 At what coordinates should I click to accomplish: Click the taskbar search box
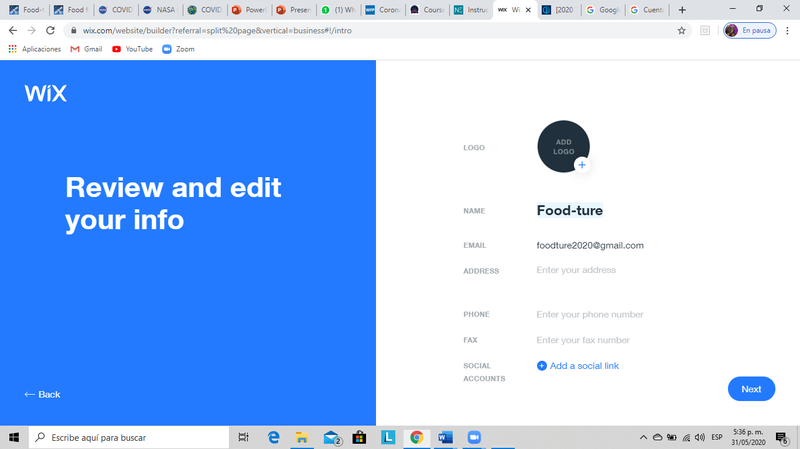tap(129, 437)
